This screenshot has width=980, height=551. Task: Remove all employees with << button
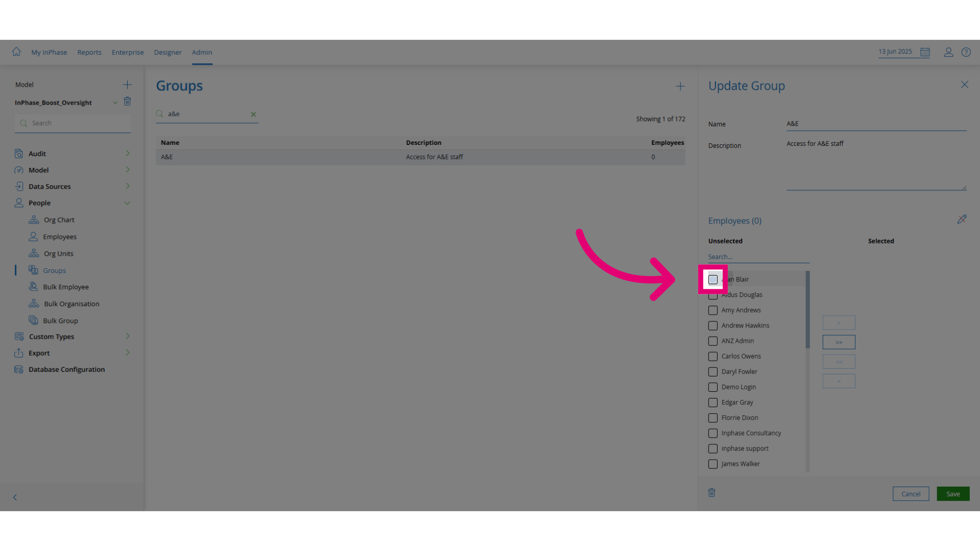[x=839, y=361]
